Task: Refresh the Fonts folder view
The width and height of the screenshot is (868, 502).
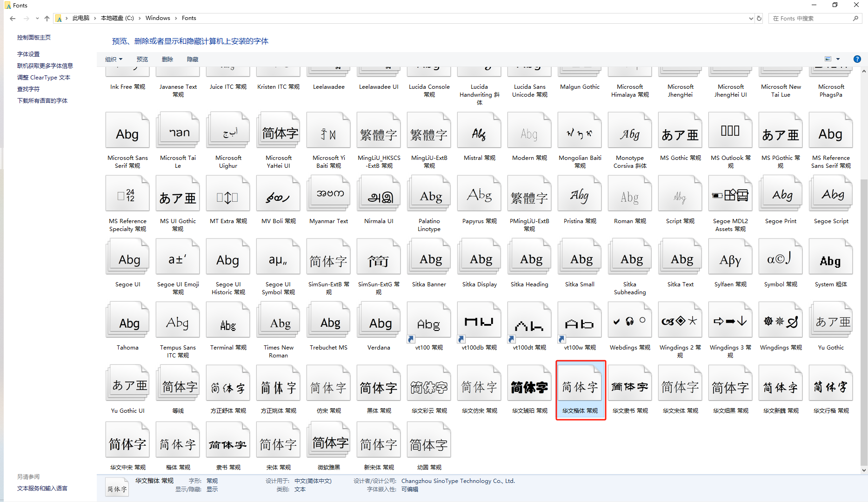Action: click(x=759, y=19)
